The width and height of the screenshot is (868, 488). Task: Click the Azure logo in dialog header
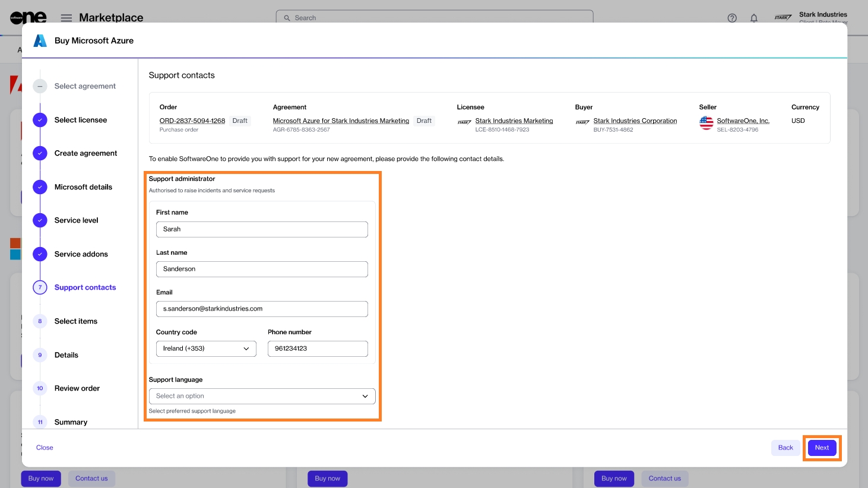[40, 40]
